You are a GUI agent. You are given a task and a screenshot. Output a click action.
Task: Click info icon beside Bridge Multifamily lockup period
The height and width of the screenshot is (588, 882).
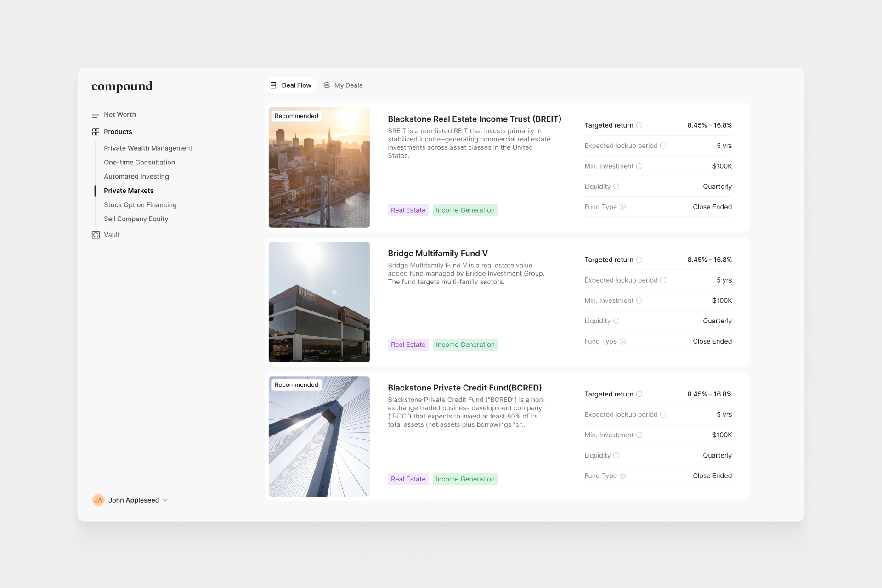pyautogui.click(x=663, y=280)
